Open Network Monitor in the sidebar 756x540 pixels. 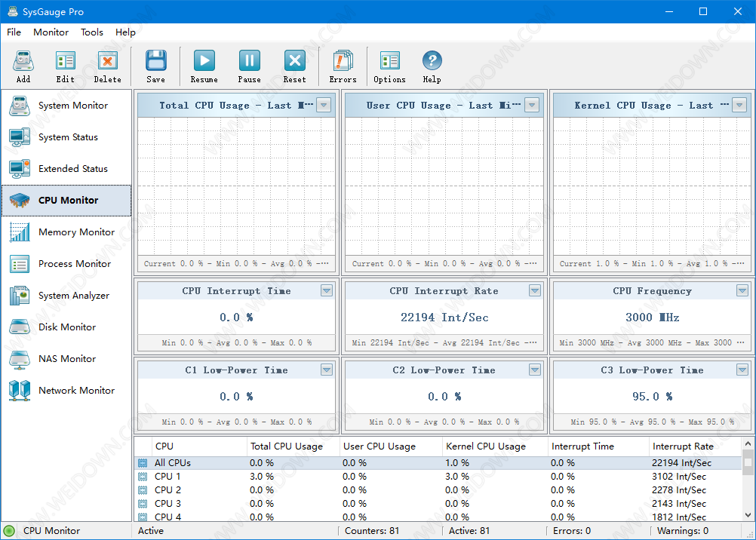point(66,391)
